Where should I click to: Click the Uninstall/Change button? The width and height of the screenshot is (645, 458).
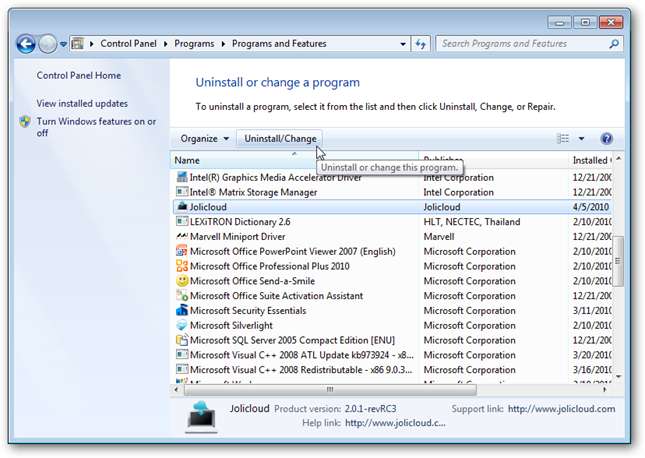click(x=280, y=139)
